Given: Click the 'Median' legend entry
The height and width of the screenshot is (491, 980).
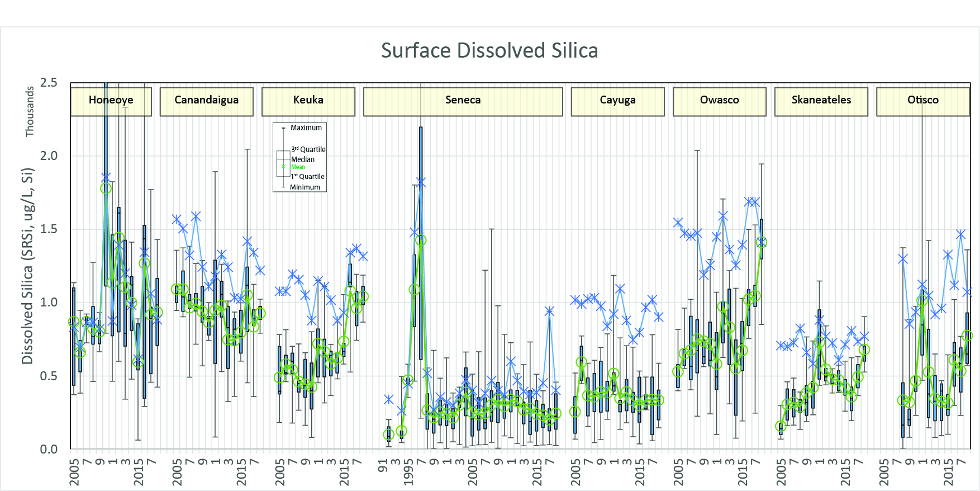Looking at the screenshot, I should click(x=303, y=159).
